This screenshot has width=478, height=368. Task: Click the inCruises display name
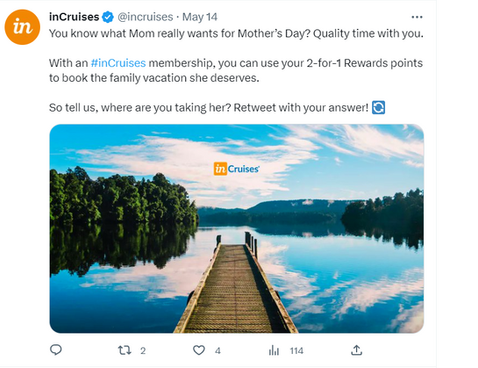[74, 17]
